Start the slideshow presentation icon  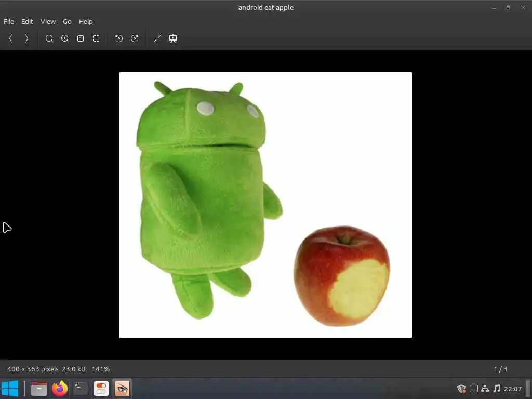click(x=172, y=38)
